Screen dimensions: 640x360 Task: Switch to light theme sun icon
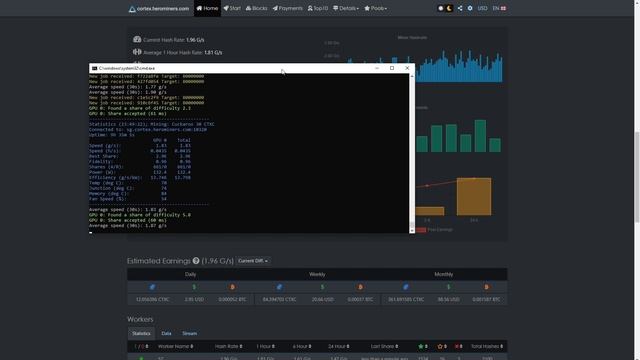pyautogui.click(x=440, y=8)
